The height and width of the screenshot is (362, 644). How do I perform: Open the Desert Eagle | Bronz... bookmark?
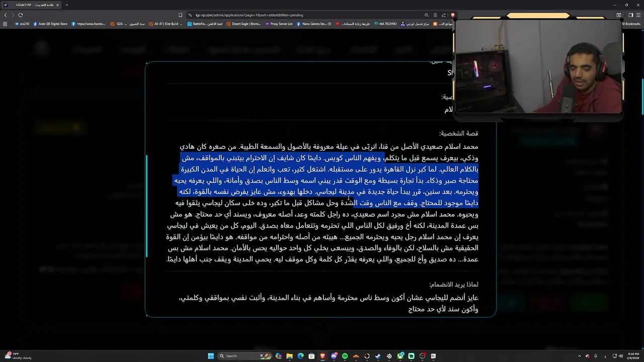pos(244,24)
